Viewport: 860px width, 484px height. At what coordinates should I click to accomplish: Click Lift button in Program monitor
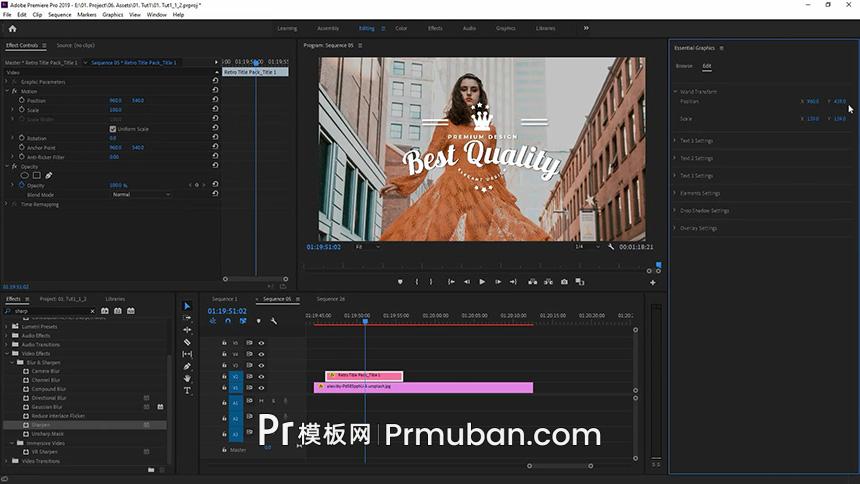pyautogui.click(x=532, y=282)
